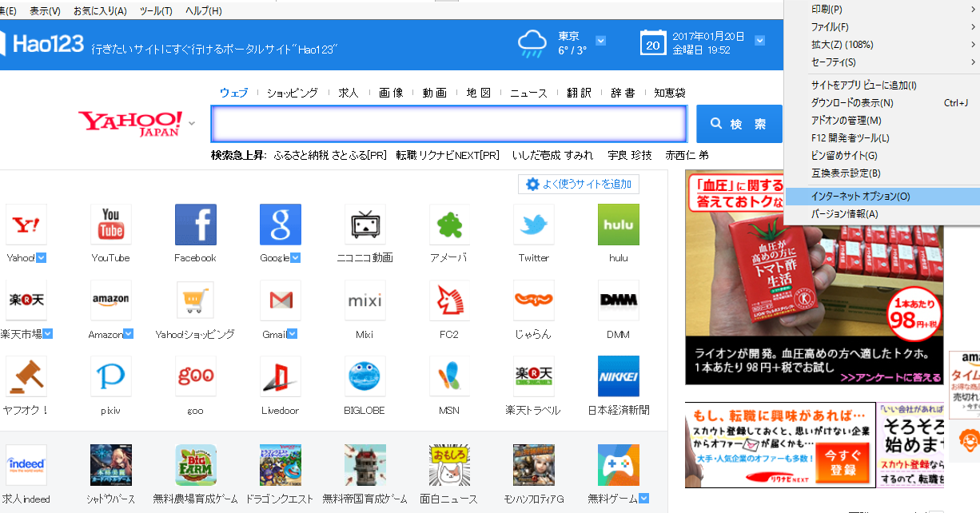Open the goo site icon

(x=196, y=376)
